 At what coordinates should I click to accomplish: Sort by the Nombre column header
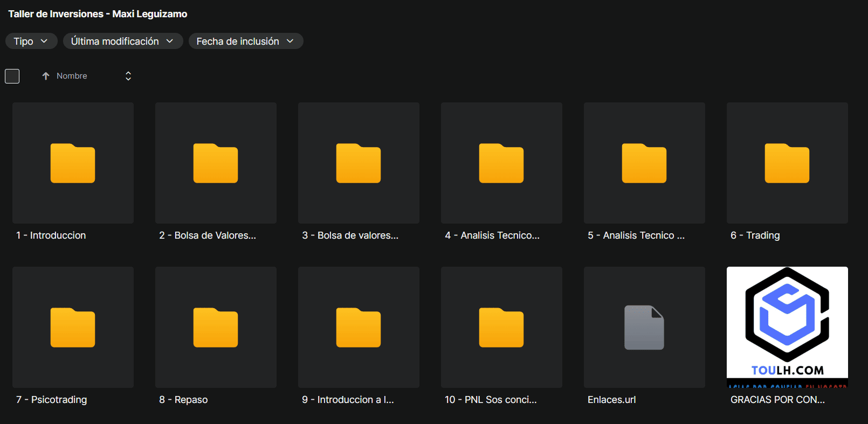point(72,76)
